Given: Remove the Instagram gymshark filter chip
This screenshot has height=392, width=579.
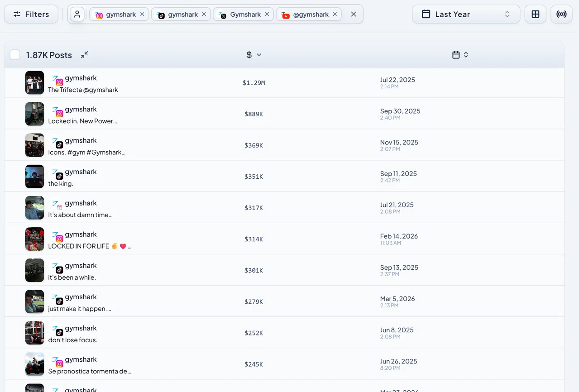Looking at the screenshot, I should click(142, 14).
